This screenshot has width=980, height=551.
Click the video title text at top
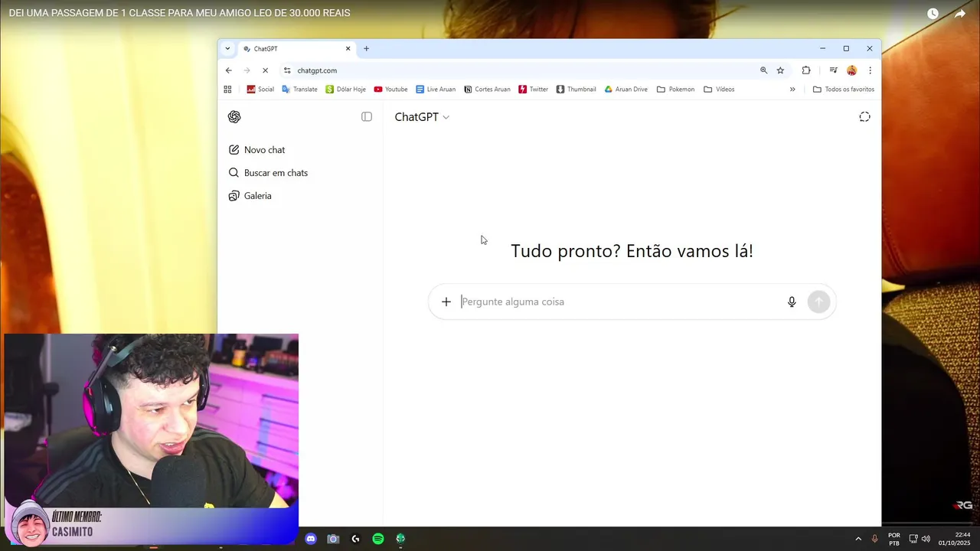(x=180, y=13)
